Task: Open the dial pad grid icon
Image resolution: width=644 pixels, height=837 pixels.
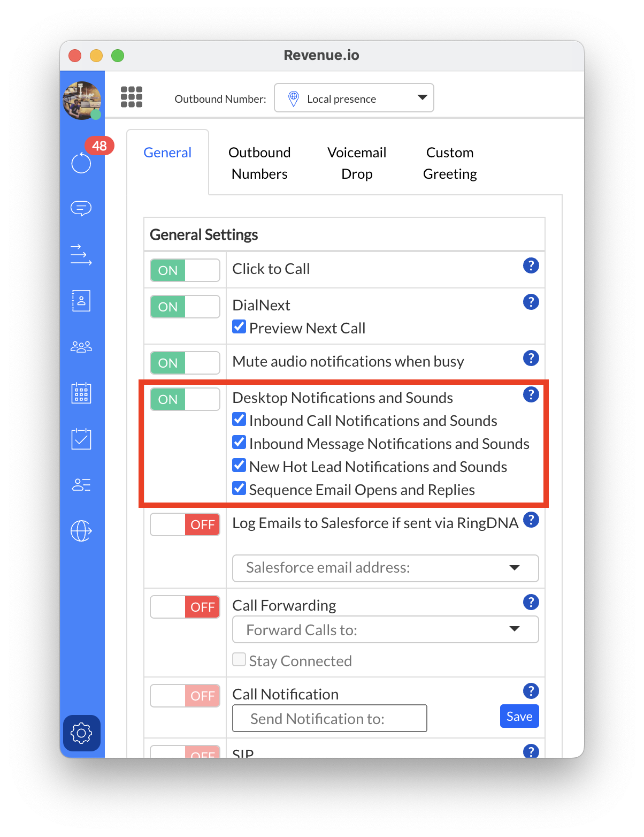Action: tap(132, 97)
